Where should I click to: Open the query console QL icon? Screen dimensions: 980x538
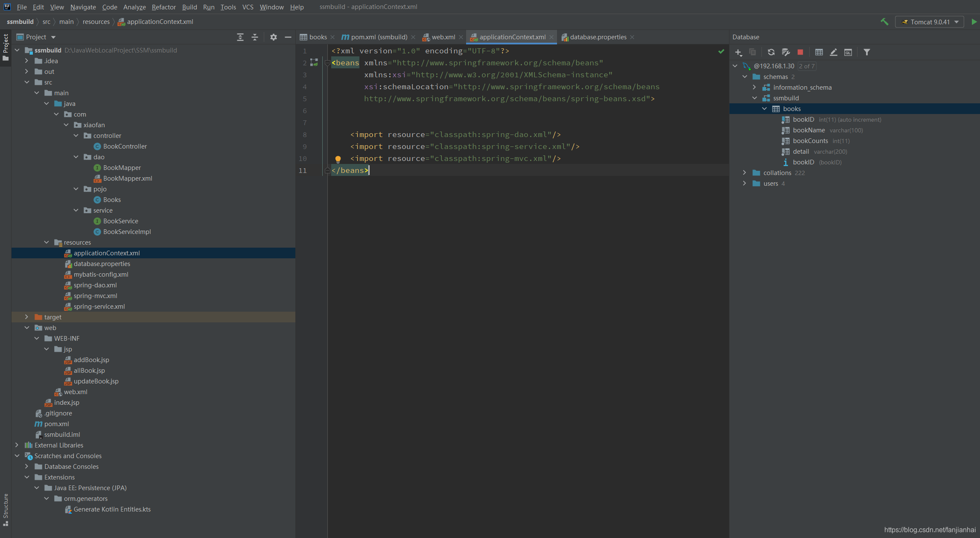[x=848, y=52]
